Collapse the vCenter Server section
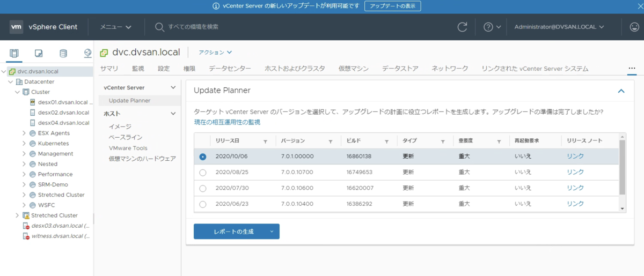 pos(173,87)
